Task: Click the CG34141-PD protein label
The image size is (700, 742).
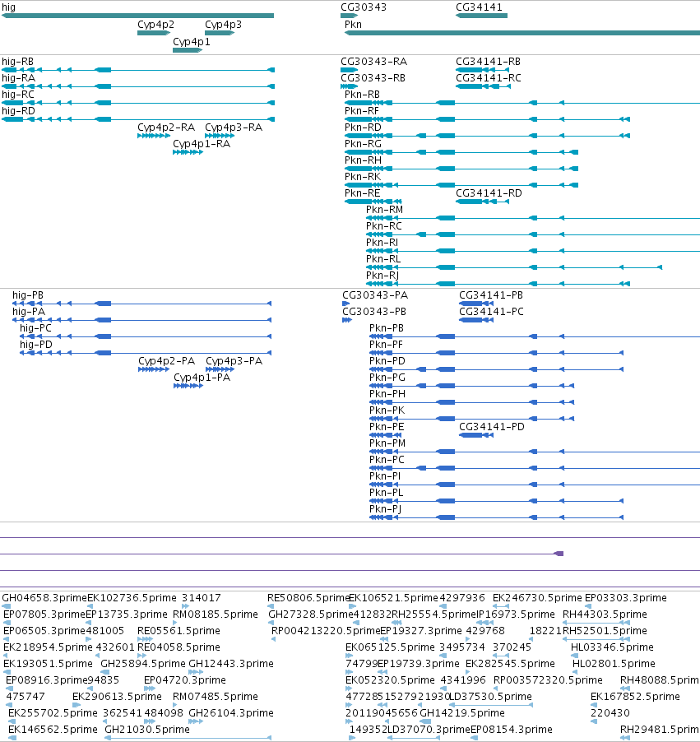Action: [492, 427]
